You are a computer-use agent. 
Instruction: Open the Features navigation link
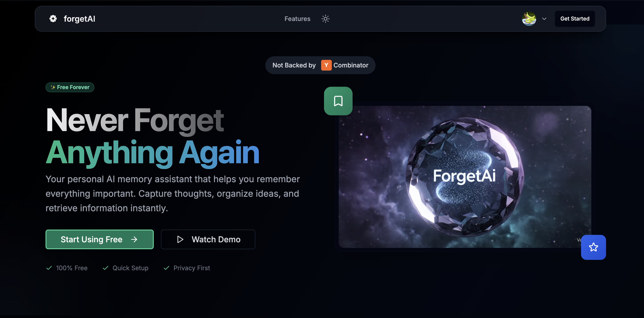tap(297, 19)
